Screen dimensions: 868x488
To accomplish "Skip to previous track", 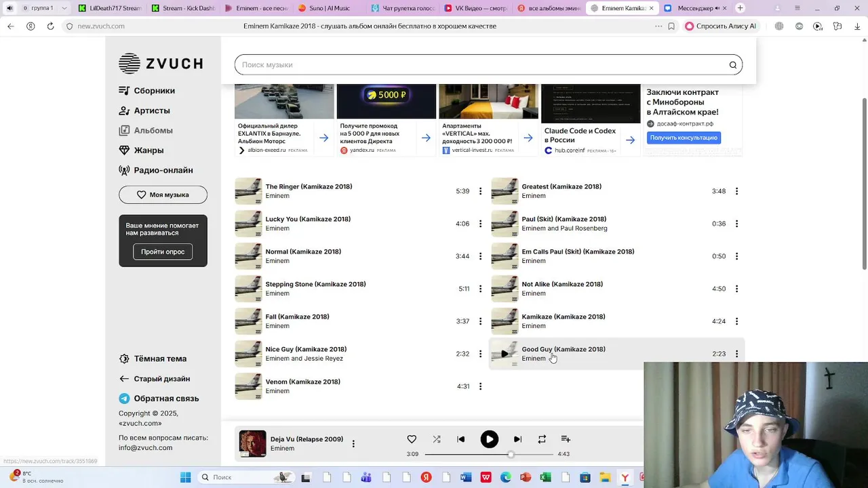I will click(461, 439).
